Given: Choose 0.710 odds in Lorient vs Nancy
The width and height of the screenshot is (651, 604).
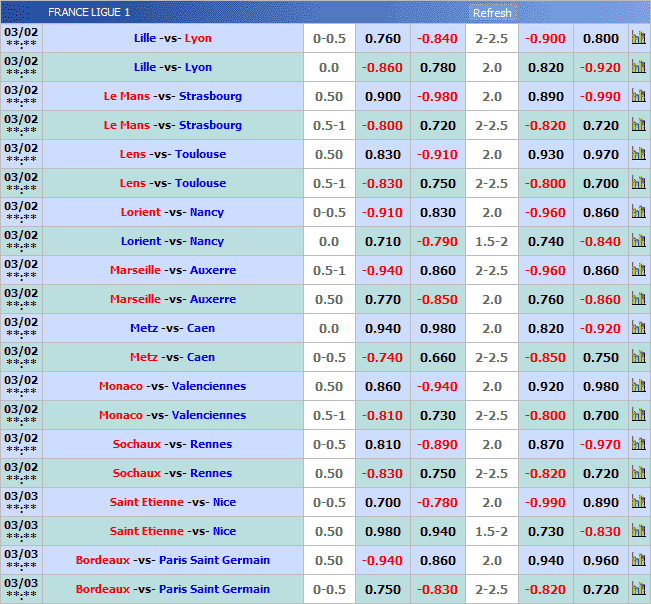Looking at the screenshot, I should [x=382, y=242].
